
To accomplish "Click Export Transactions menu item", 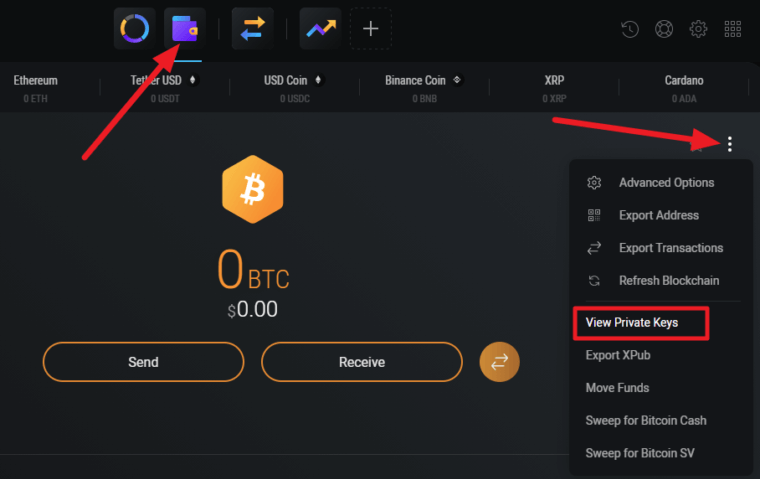I will [x=670, y=248].
